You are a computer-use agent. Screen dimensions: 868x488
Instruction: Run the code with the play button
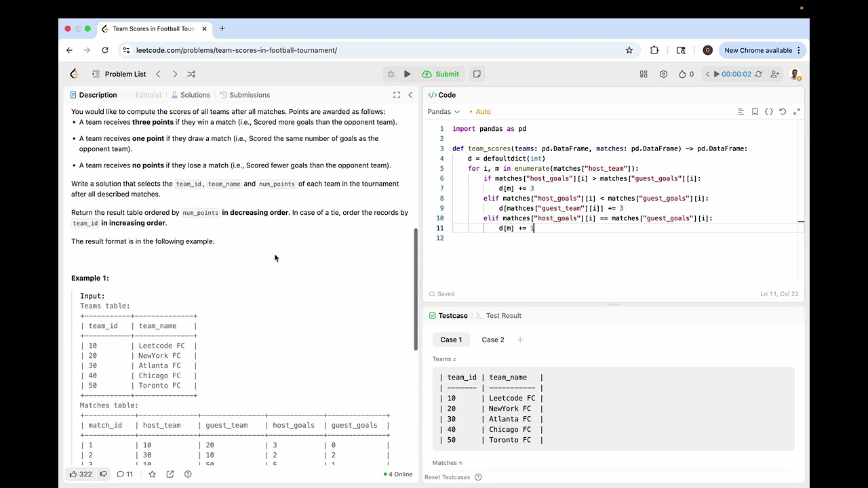[407, 74]
